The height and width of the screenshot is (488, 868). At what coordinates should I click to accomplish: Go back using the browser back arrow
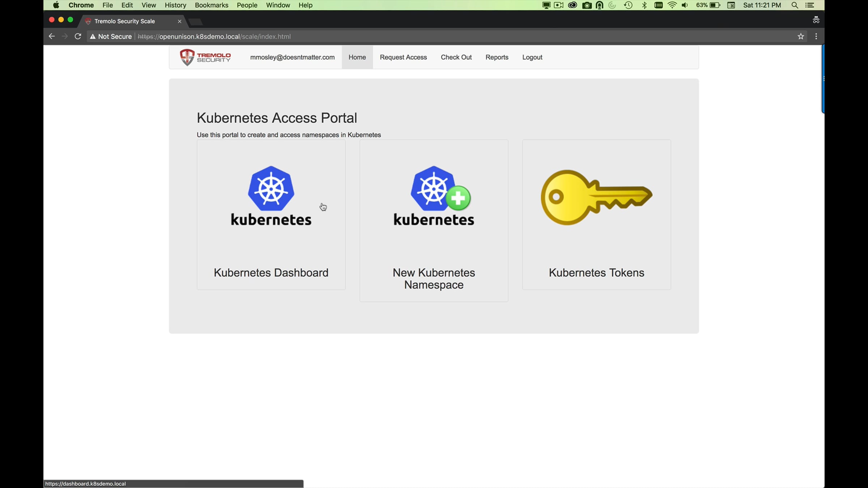[x=52, y=37]
